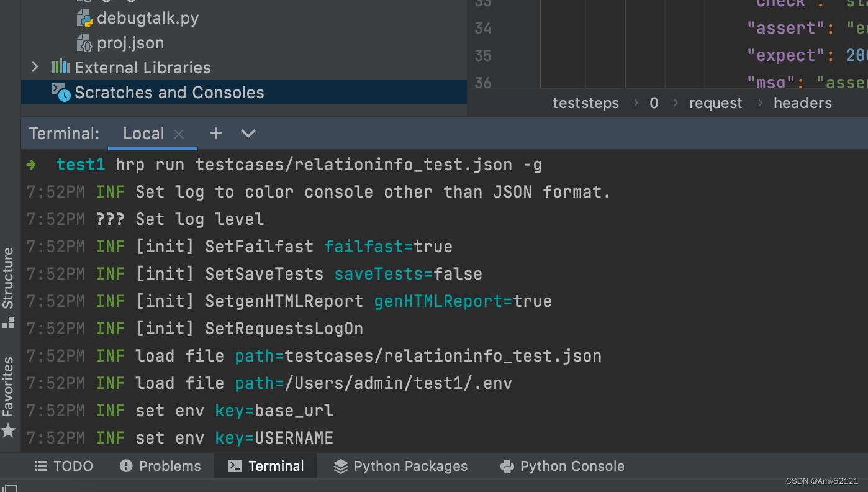868x492 pixels.
Task: Close the Local terminal tab
Action: pyautogui.click(x=179, y=134)
